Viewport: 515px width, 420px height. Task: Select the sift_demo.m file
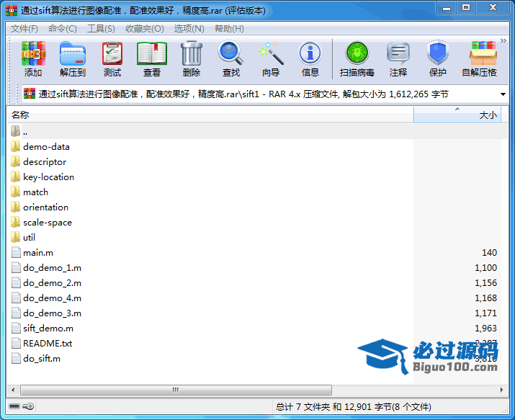pyautogui.click(x=48, y=329)
